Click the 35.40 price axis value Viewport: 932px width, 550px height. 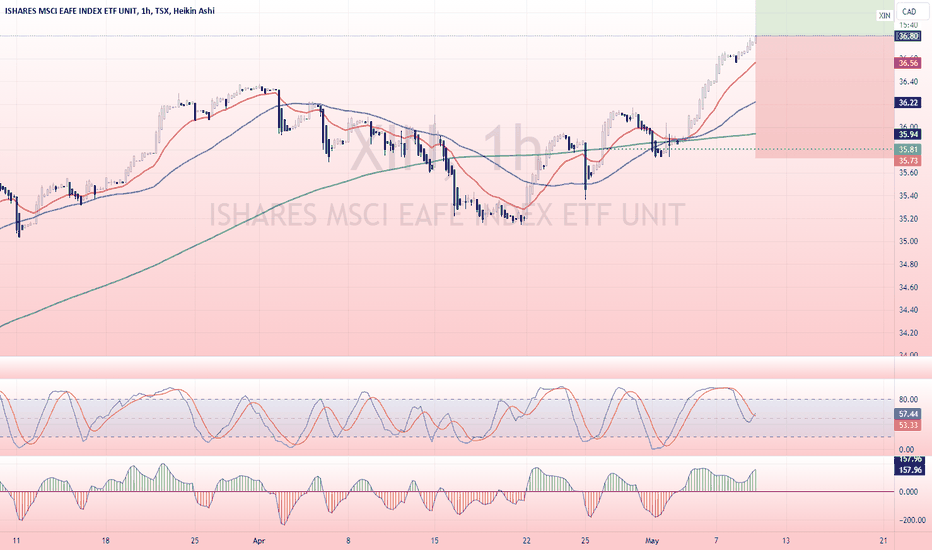click(908, 196)
